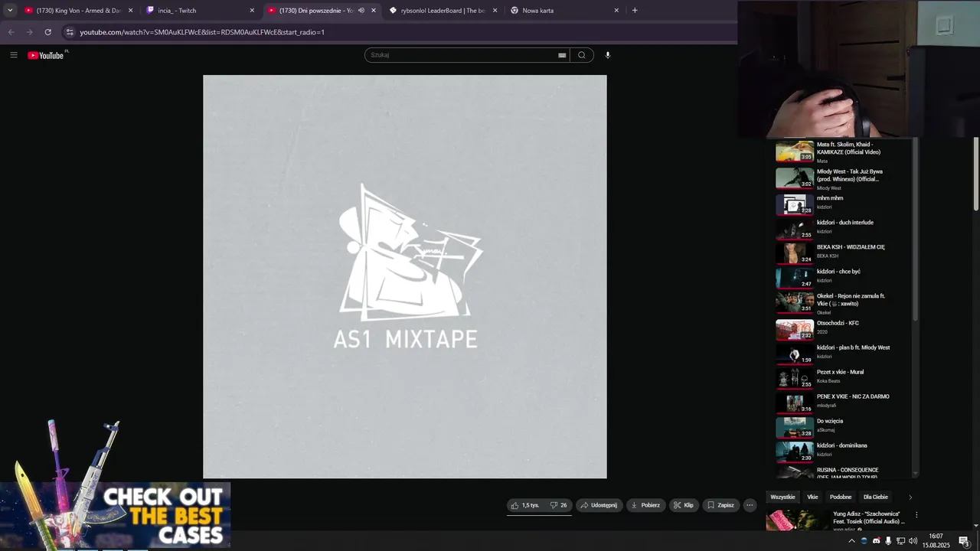Screen dimensions: 980x551
Task: Switch to the Nowa karta tab
Action: coord(565,11)
